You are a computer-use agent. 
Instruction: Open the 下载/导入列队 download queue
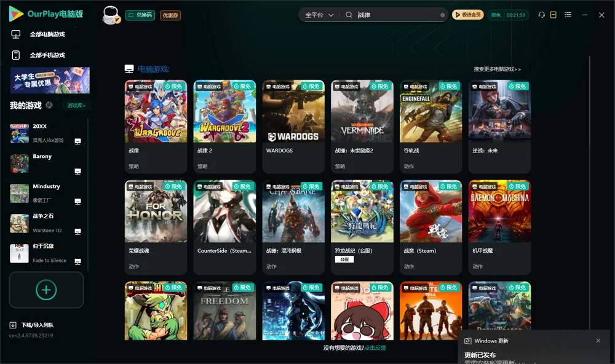pos(32,325)
